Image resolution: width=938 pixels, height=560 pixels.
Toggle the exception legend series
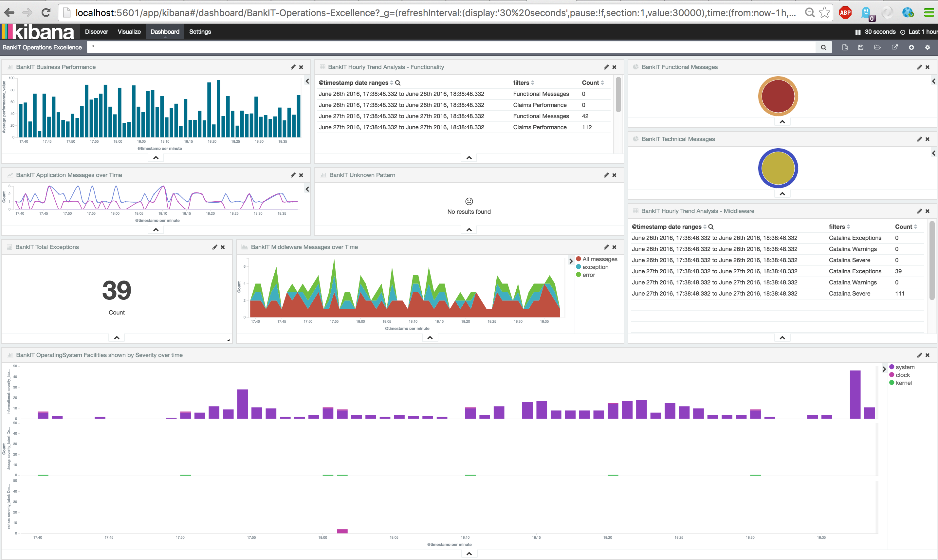[x=592, y=267]
